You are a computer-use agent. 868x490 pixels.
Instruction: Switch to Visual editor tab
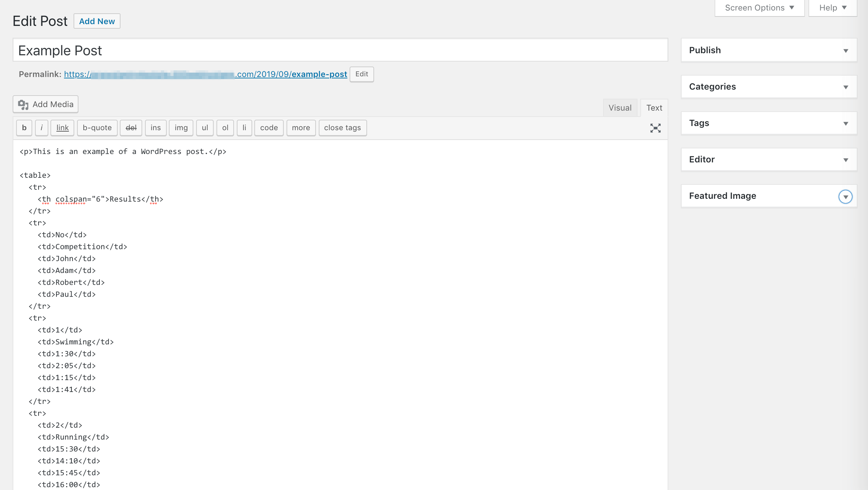620,108
